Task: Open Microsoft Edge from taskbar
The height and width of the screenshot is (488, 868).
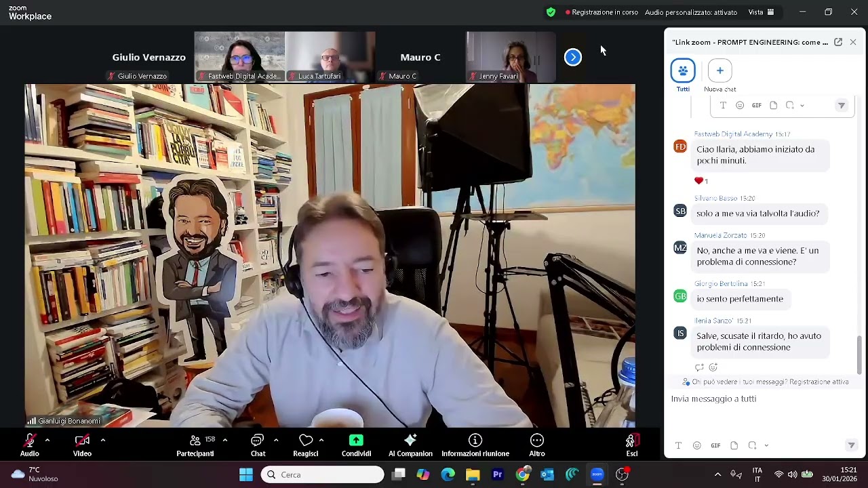Action: pos(448,474)
